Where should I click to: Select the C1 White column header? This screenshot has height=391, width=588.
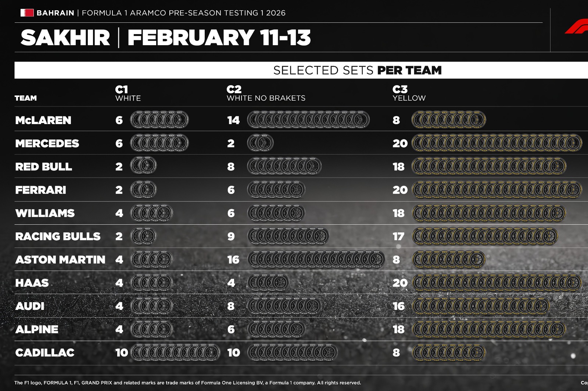click(128, 93)
